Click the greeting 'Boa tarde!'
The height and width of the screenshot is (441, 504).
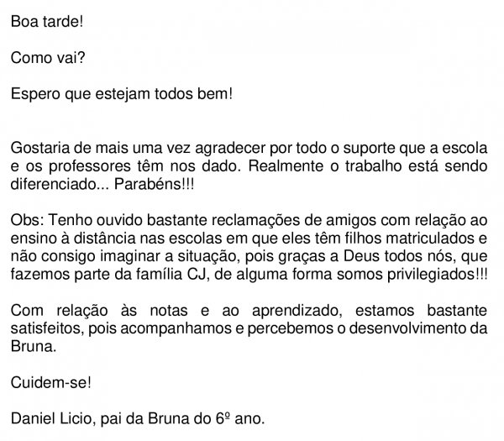click(x=47, y=22)
